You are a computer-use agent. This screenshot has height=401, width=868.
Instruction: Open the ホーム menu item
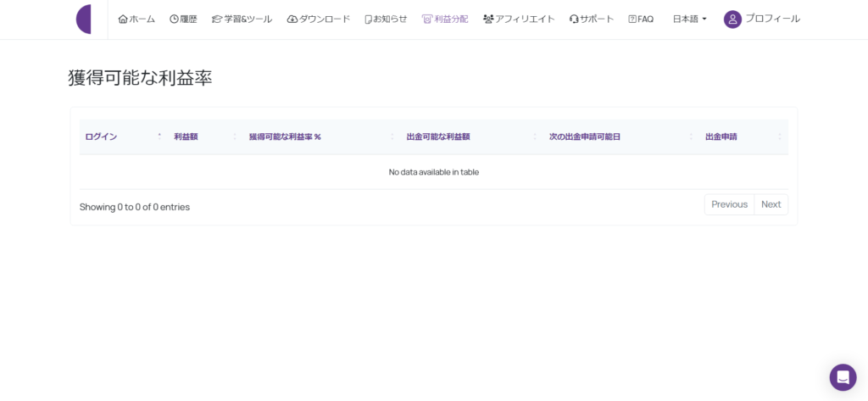136,19
